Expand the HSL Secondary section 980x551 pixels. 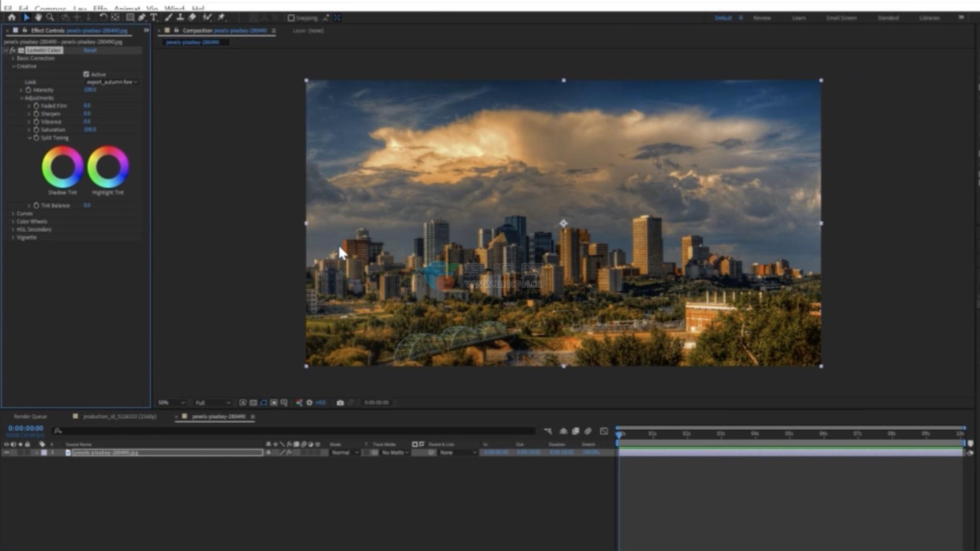(x=13, y=230)
